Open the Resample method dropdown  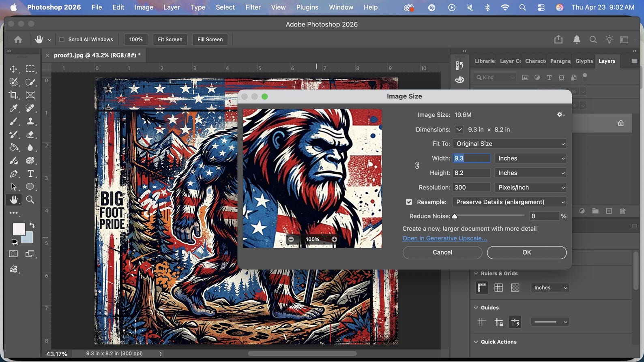(x=510, y=202)
